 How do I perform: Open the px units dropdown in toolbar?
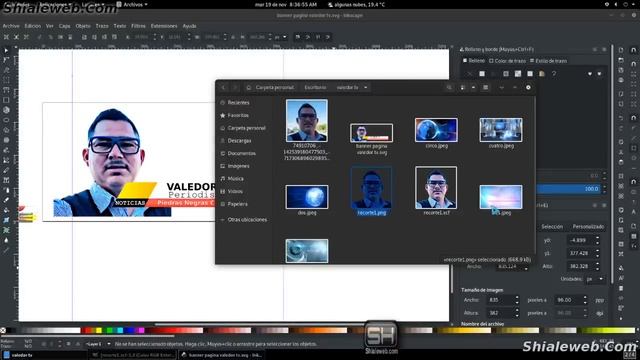(x=280, y=37)
